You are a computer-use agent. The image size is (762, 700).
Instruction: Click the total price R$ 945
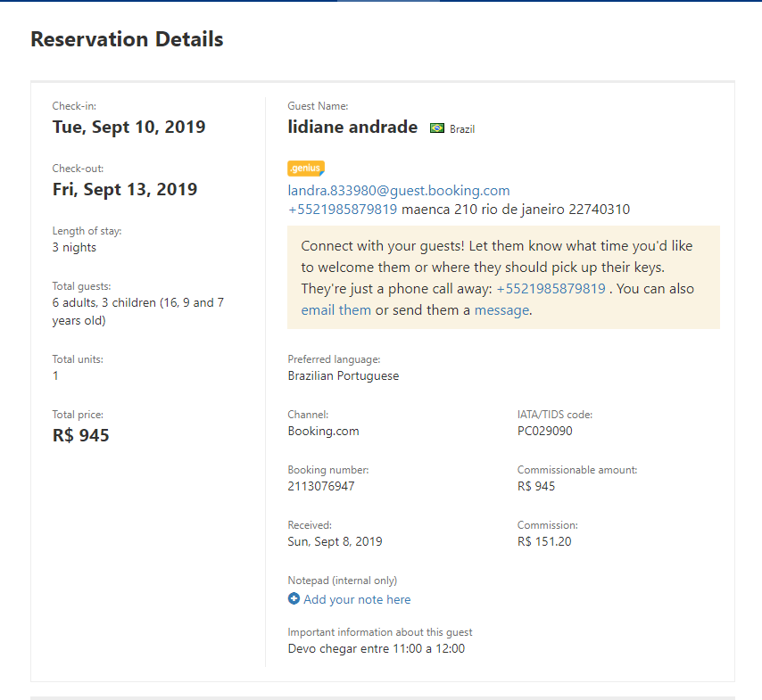81,435
